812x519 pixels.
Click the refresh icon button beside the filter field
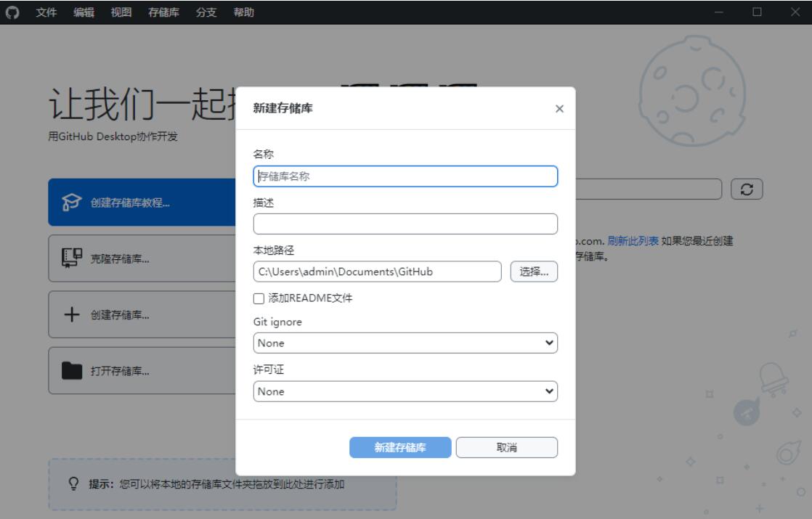tap(747, 188)
